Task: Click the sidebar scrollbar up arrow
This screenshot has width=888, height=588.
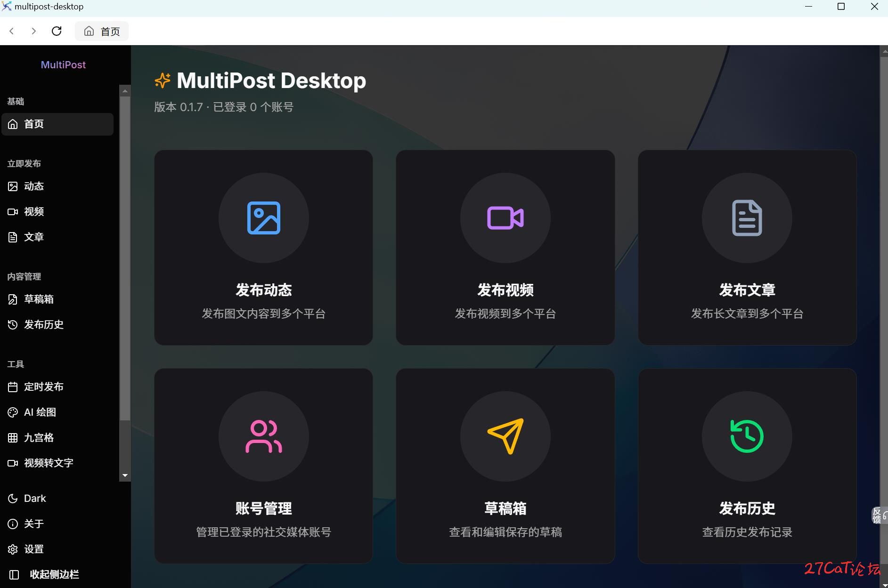Action: click(125, 90)
